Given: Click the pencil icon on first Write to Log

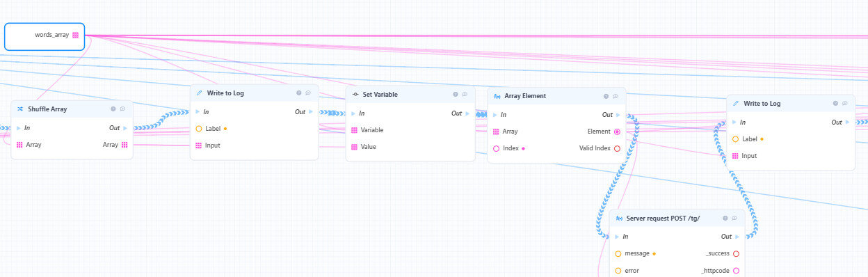Looking at the screenshot, I should [200, 93].
